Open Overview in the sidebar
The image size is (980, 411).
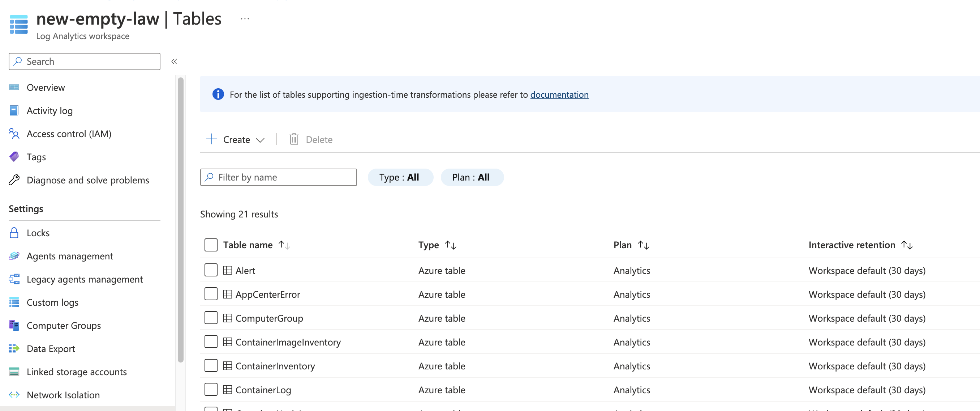(46, 88)
